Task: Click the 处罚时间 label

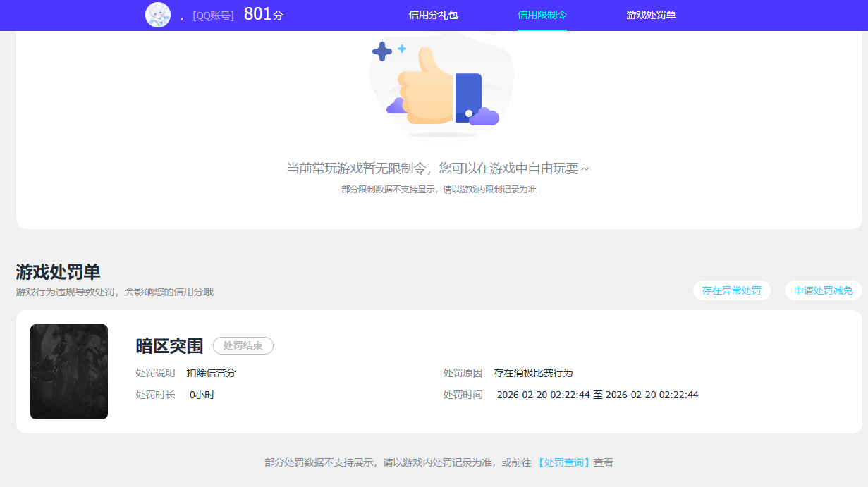Action: pyautogui.click(x=463, y=395)
